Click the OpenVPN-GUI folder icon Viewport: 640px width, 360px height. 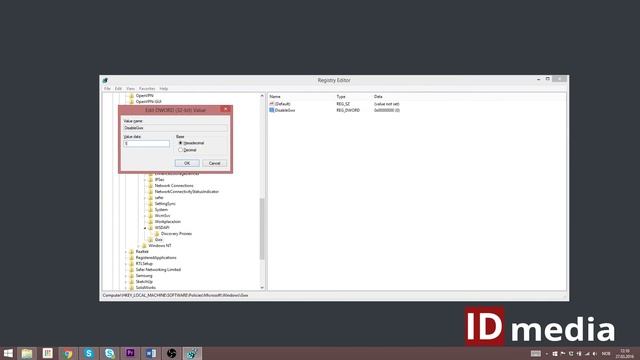click(x=131, y=102)
